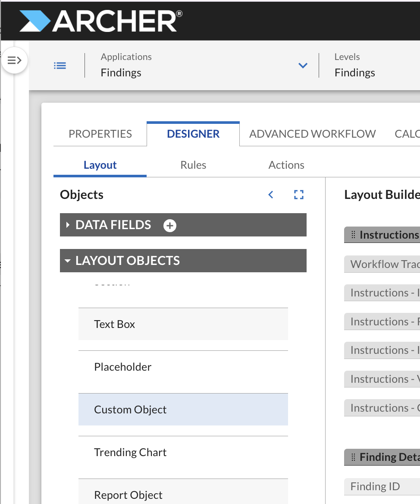Open the Actions sub-tab

(286, 165)
